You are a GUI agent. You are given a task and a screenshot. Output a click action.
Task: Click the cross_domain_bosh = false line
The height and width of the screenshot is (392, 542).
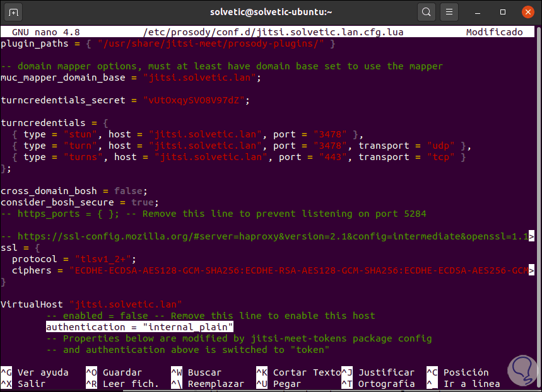click(x=74, y=191)
